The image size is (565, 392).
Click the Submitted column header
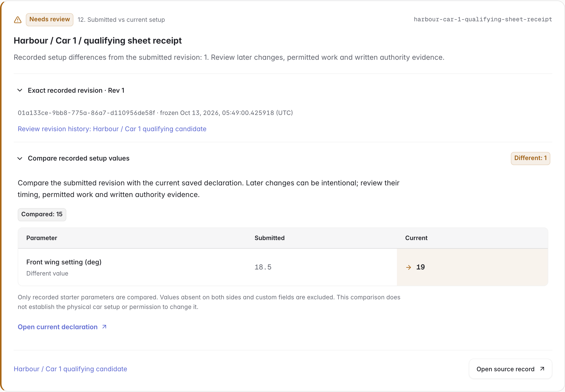(x=270, y=238)
